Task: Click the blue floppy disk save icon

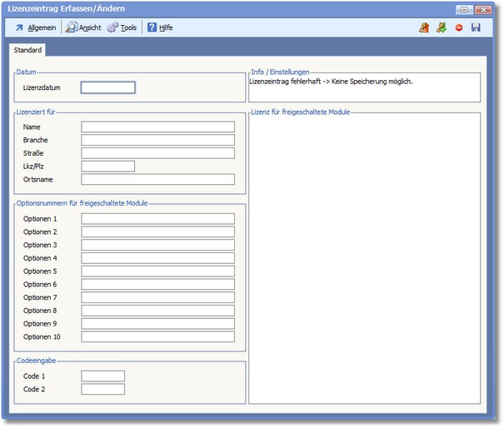Action: pyautogui.click(x=476, y=27)
